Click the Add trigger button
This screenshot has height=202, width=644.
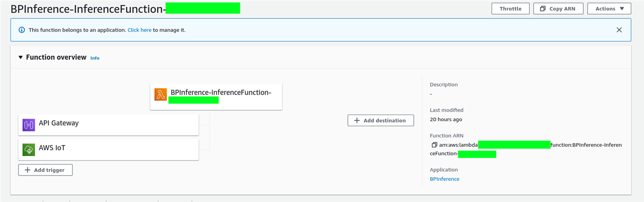click(45, 170)
